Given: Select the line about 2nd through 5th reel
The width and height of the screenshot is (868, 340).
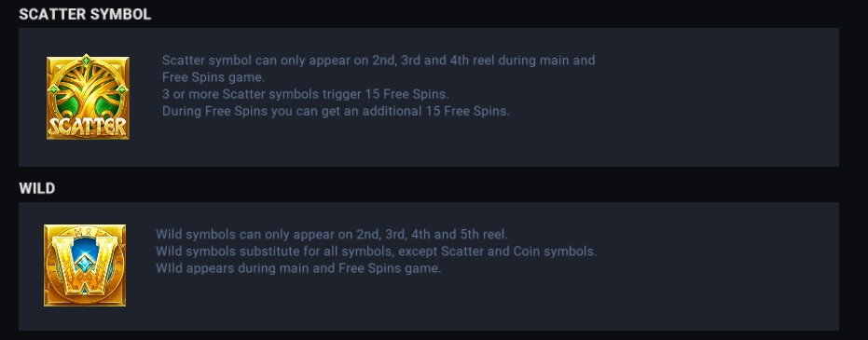Looking at the screenshot, I should point(332,235).
